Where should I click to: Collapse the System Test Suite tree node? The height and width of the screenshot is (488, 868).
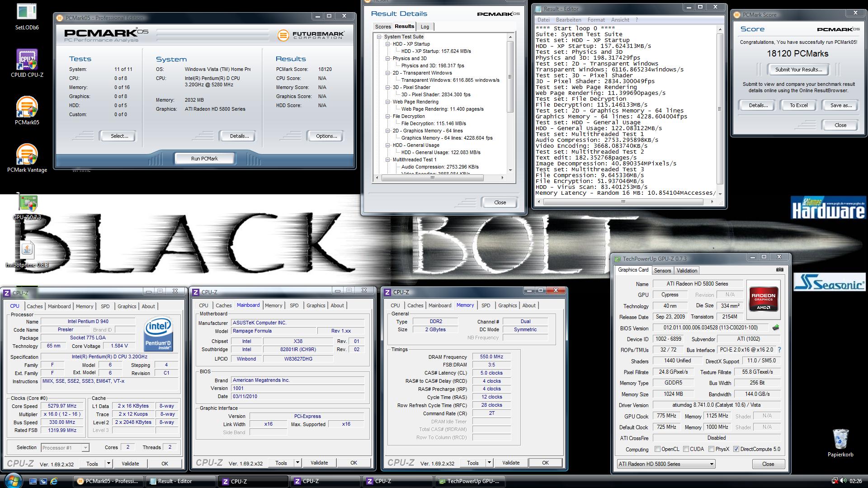pyautogui.click(x=380, y=37)
